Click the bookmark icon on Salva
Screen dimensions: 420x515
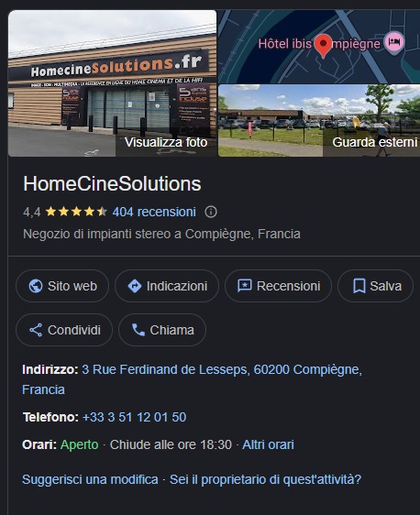click(359, 286)
